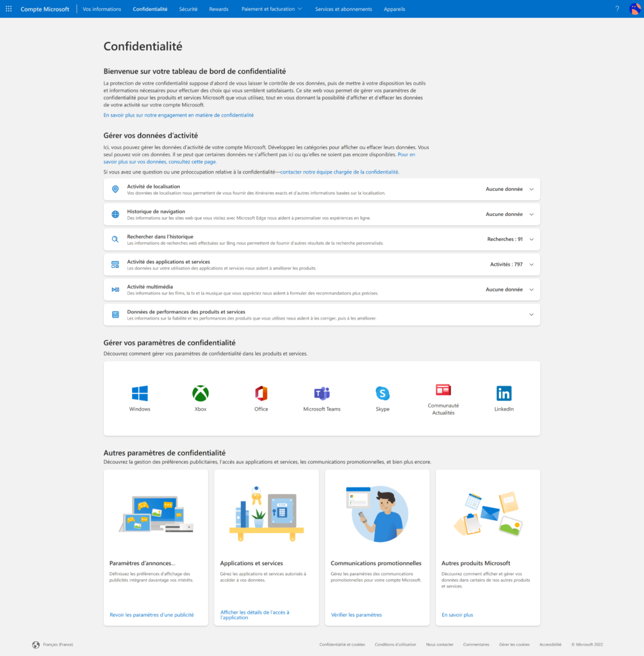This screenshot has width=644, height=656.
Task: Open Nous contacter footer link
Action: [x=440, y=644]
